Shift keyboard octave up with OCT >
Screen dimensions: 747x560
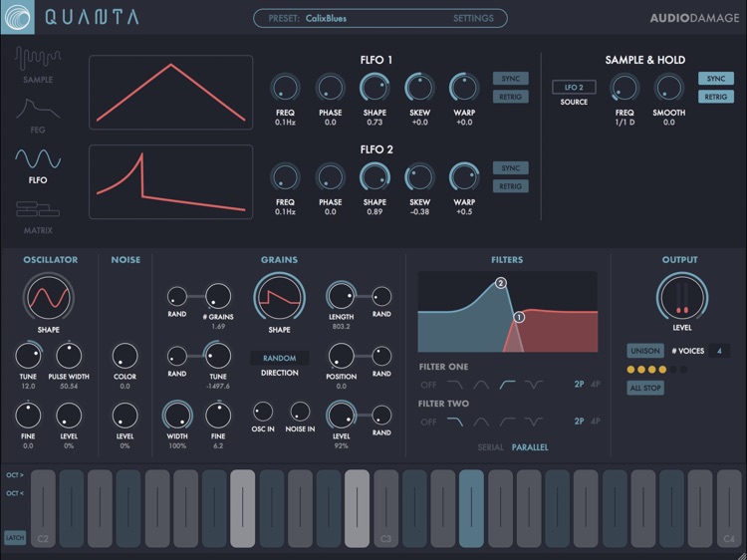coord(15,475)
